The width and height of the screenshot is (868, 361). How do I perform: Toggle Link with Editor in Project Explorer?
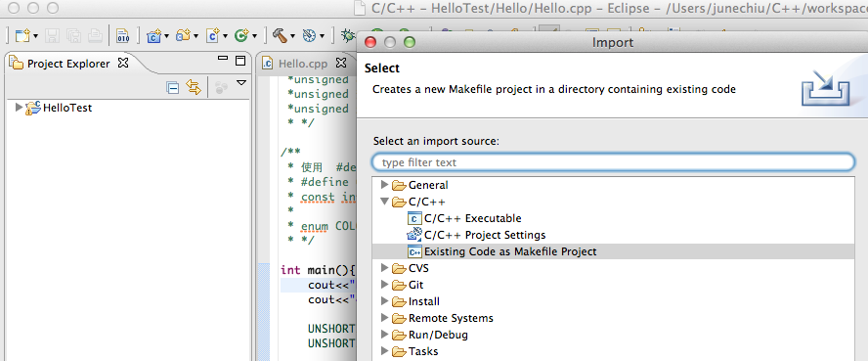[194, 87]
